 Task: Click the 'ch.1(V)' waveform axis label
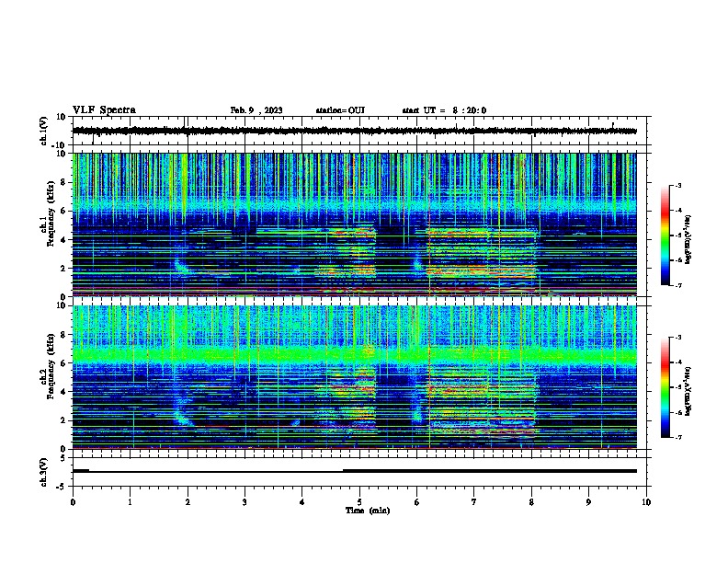(43, 131)
